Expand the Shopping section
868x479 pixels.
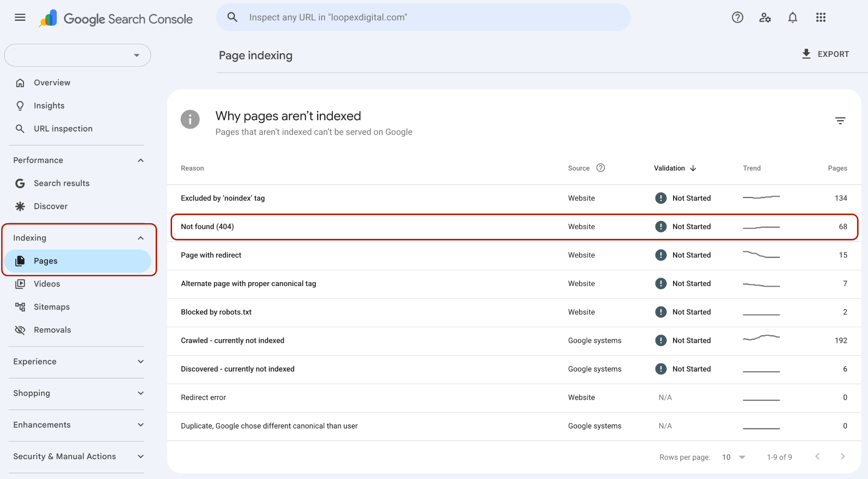[141, 393]
